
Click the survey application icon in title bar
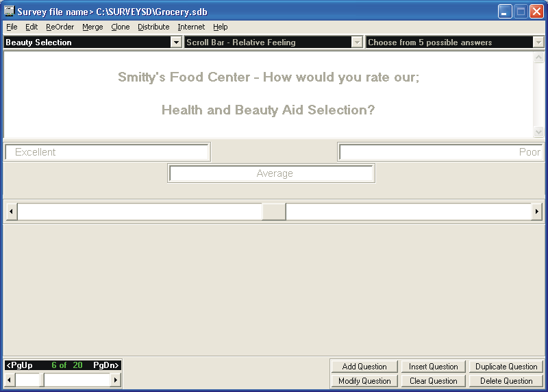tap(9, 11)
